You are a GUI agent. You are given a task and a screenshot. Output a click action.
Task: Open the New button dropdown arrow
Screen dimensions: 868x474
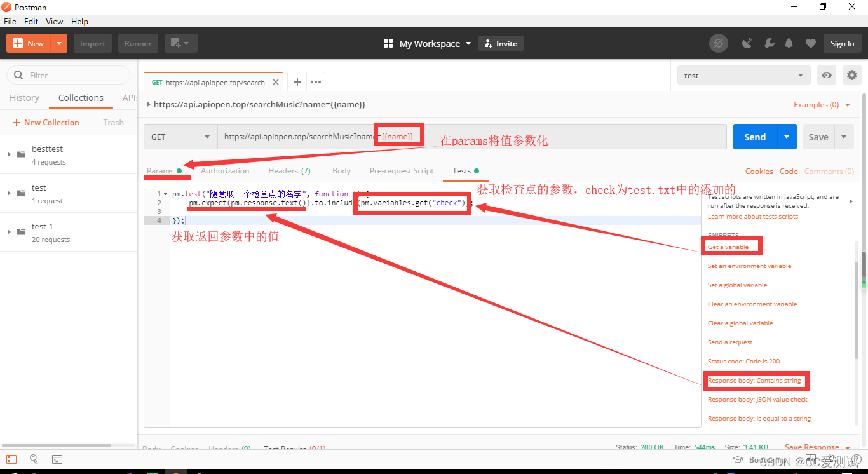pyautogui.click(x=58, y=44)
